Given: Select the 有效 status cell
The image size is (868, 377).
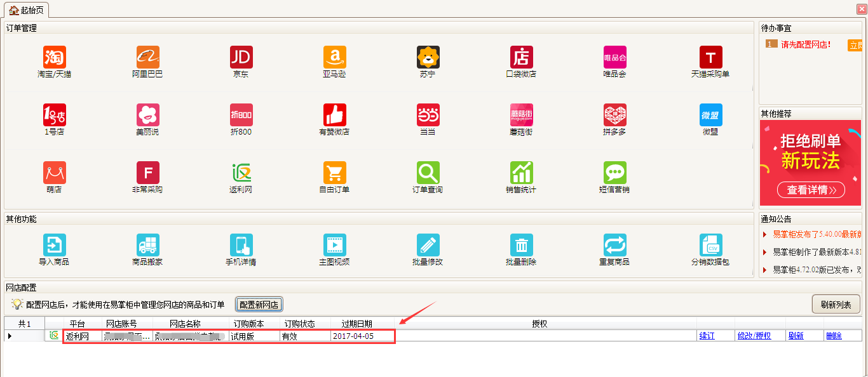Looking at the screenshot, I should coord(305,336).
